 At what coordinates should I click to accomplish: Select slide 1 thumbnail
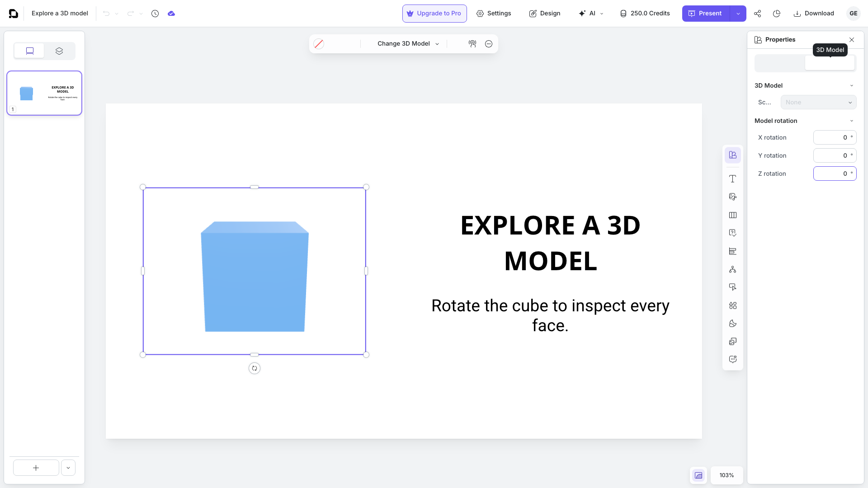click(44, 93)
